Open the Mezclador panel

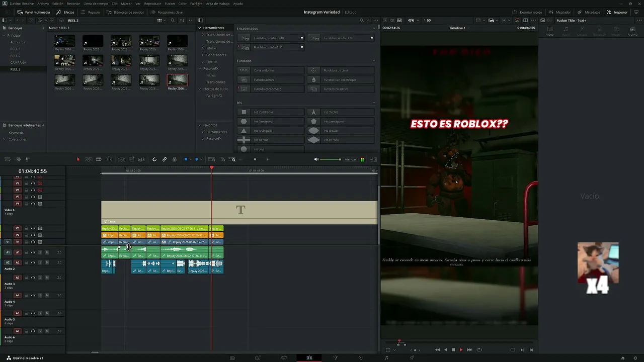click(560, 12)
